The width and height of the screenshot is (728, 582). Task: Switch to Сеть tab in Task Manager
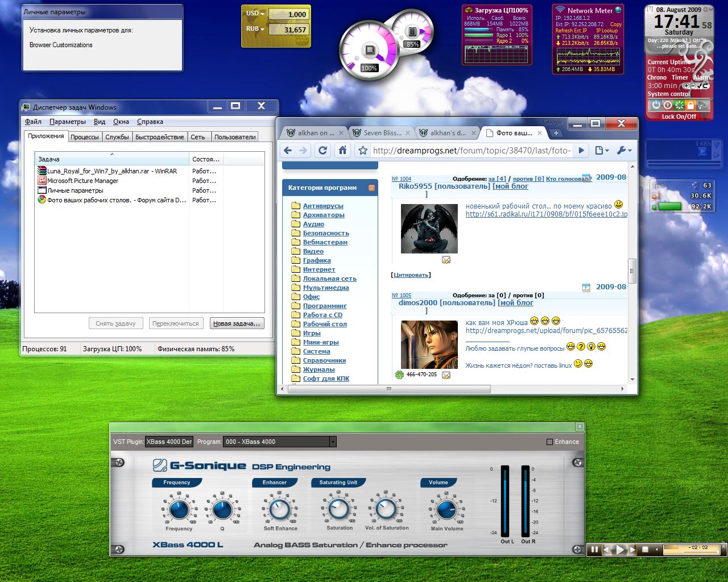198,137
